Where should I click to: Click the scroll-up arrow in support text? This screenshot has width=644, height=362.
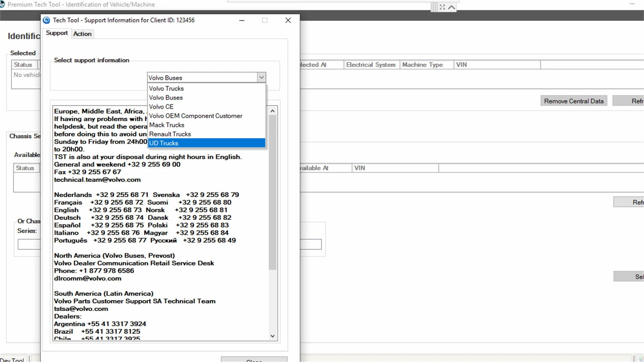pyautogui.click(x=272, y=111)
